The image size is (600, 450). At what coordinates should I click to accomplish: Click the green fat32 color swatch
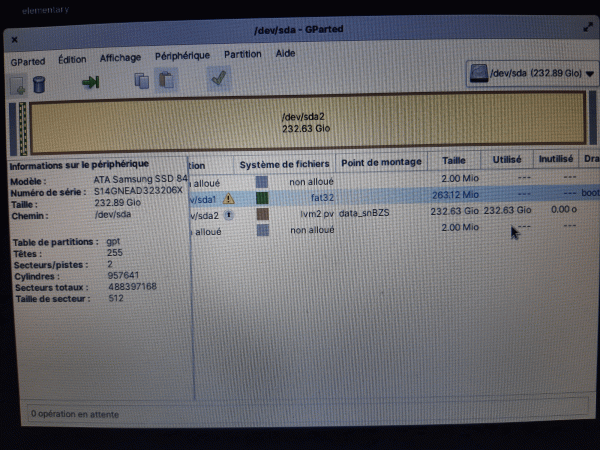click(262, 198)
